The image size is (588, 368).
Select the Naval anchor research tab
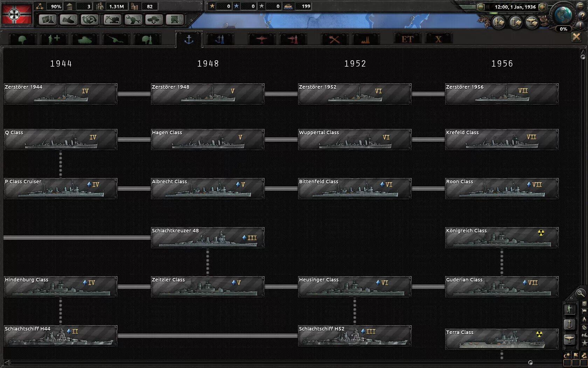(189, 39)
